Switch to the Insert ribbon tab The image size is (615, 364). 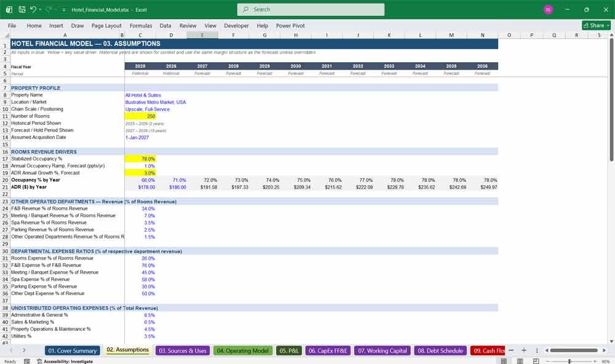click(x=56, y=25)
